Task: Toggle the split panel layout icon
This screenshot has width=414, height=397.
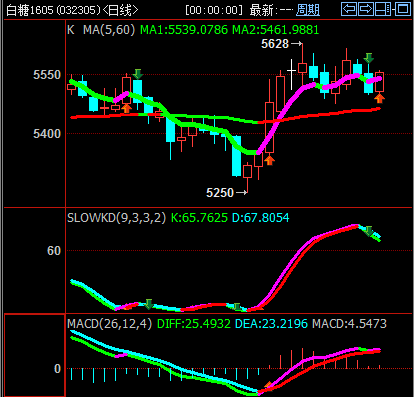Action: [383, 9]
